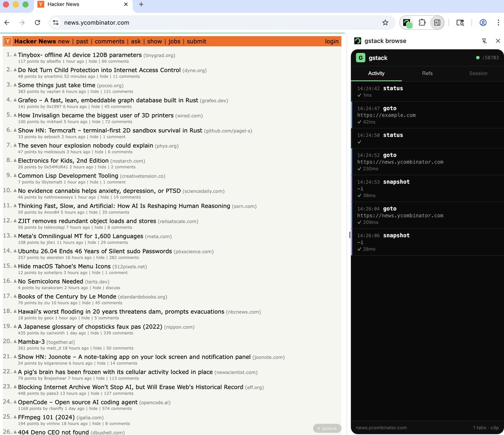
Task: Click the Hacker News Y logo
Action: coord(8,41)
